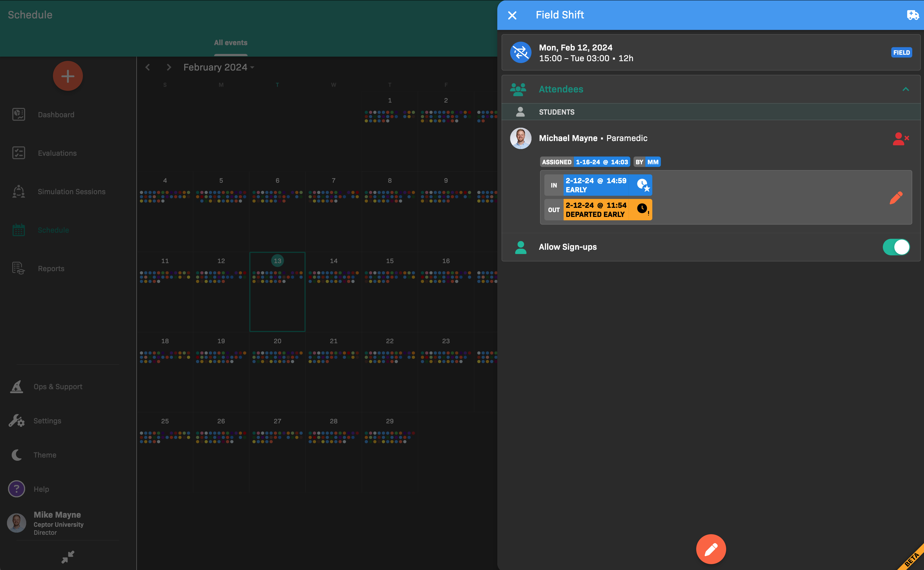Close the Field Shift panel

(512, 15)
